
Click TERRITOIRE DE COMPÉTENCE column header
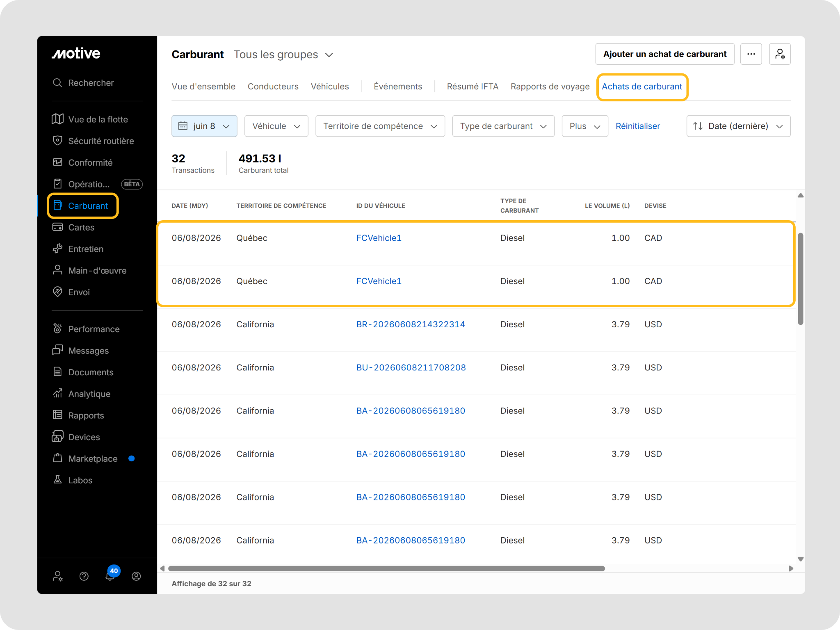pyautogui.click(x=281, y=206)
